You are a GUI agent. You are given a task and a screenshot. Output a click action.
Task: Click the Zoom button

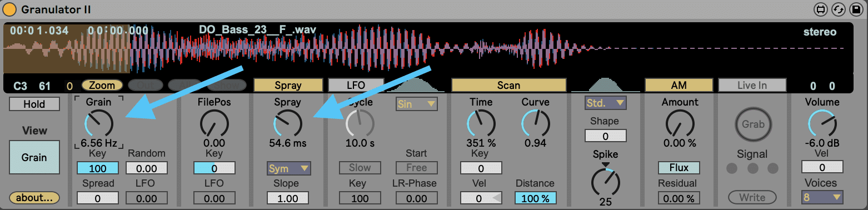pos(102,85)
